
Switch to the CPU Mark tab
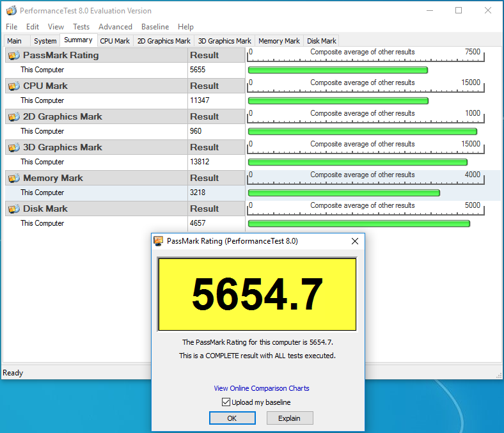click(114, 41)
